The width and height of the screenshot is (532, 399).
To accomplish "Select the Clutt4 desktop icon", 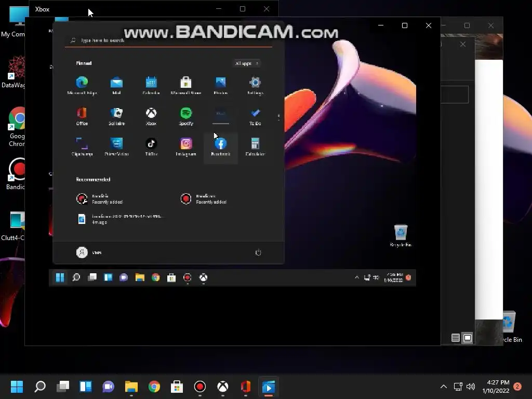I will [14, 225].
